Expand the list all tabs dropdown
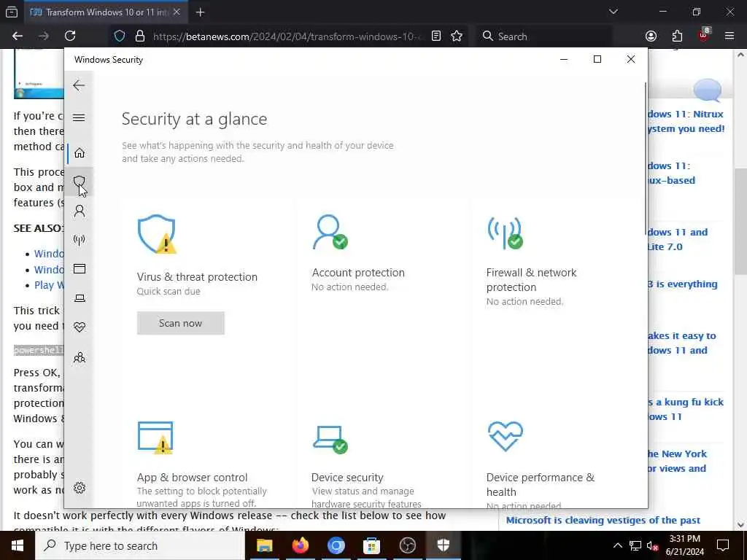 (x=614, y=12)
